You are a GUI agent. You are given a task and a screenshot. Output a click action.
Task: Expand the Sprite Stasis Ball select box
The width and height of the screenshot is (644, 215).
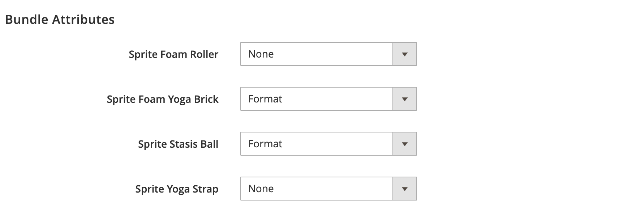pyautogui.click(x=328, y=144)
